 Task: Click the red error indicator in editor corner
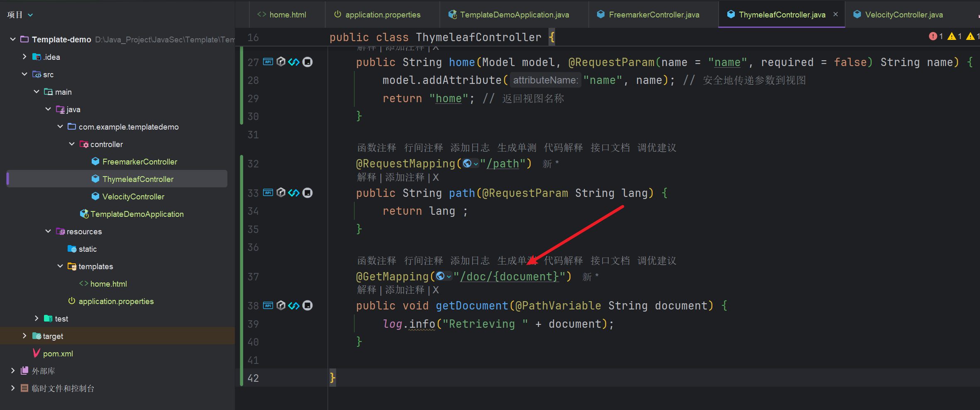click(933, 37)
